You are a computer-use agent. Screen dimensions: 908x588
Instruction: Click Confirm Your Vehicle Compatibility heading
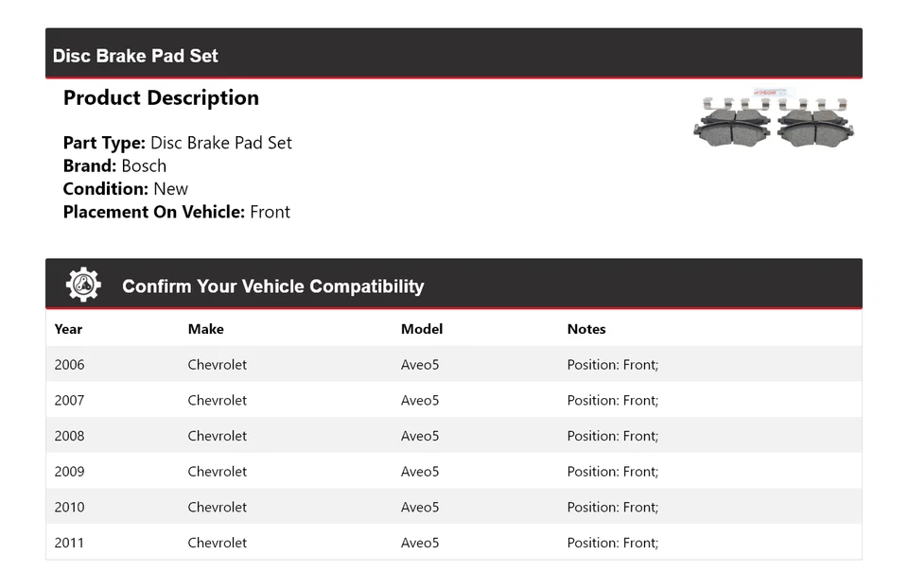(272, 286)
